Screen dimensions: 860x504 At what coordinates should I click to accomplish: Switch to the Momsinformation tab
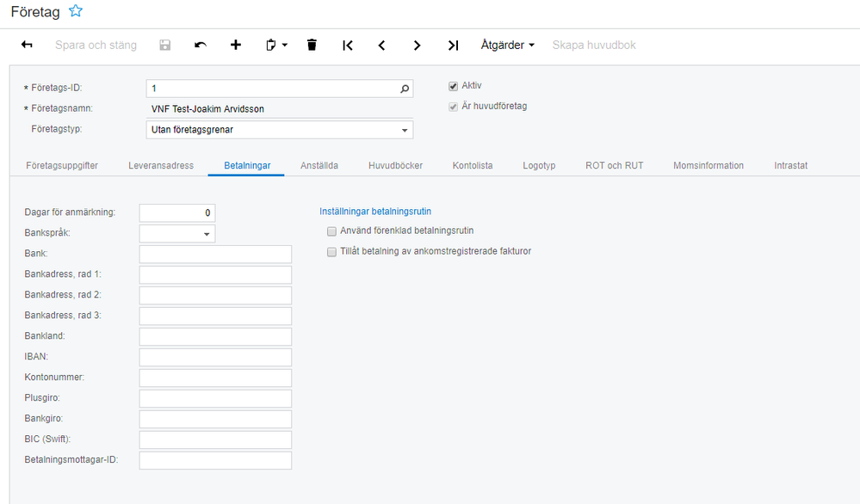(708, 165)
